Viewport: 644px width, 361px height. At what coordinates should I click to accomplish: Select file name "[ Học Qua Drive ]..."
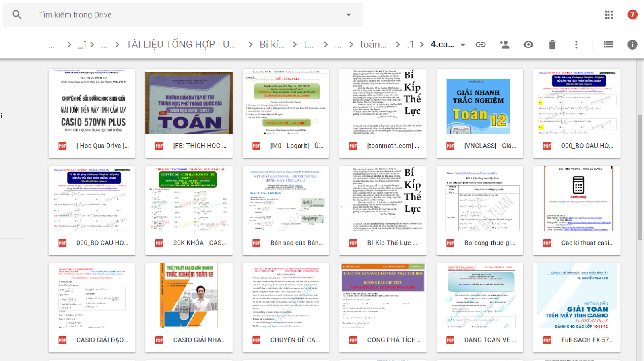103,146
